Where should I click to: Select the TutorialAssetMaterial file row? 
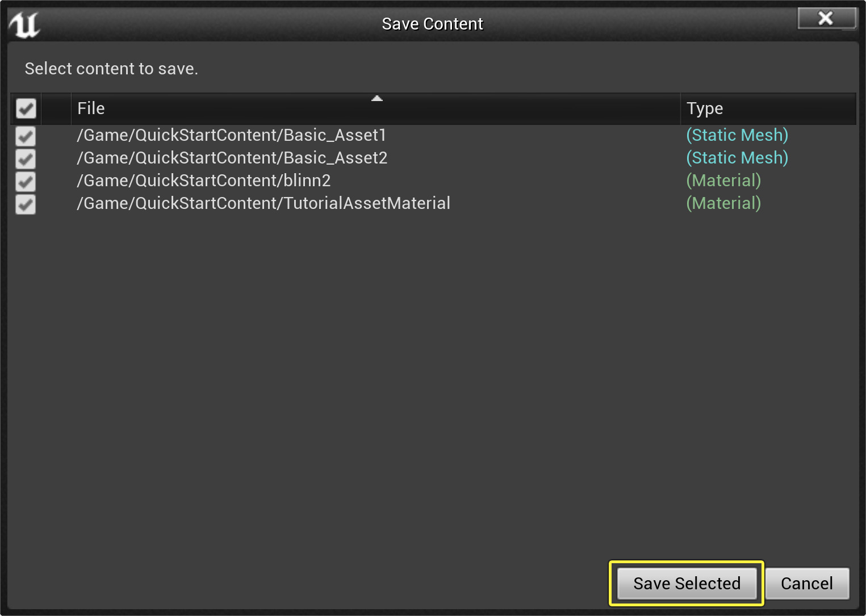click(x=263, y=203)
